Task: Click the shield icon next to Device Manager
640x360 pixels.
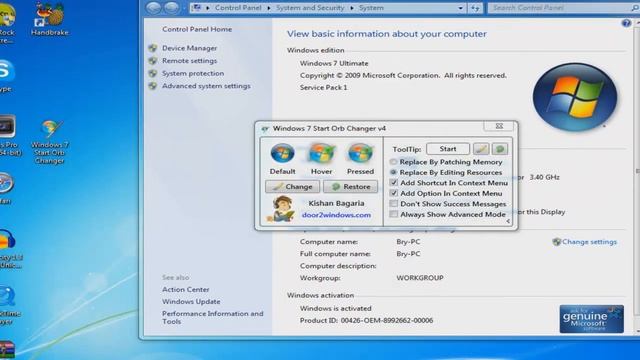Action: tap(153, 48)
